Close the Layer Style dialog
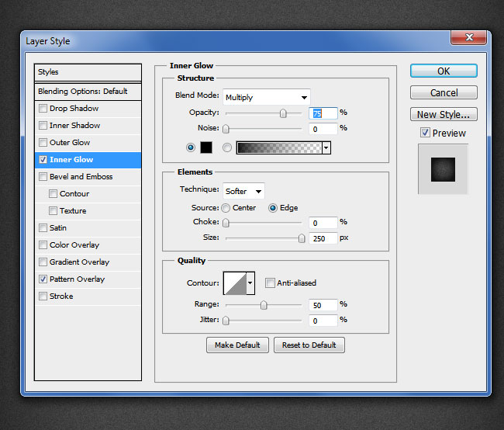504x430 pixels. click(x=471, y=38)
